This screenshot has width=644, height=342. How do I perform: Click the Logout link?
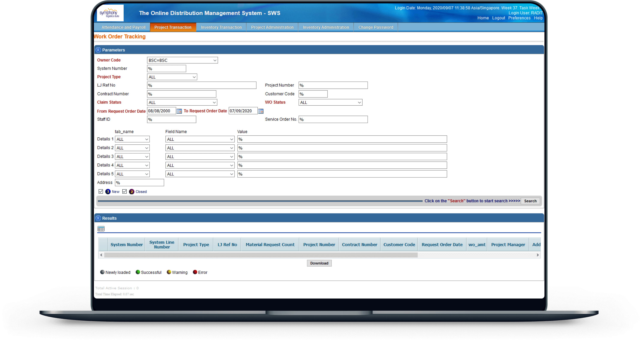pyautogui.click(x=498, y=18)
